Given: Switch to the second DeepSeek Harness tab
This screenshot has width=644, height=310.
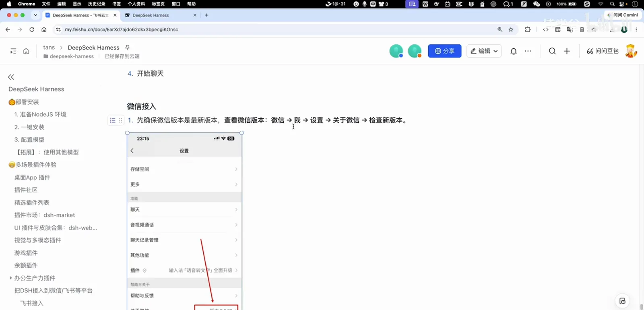Looking at the screenshot, I should coord(160,15).
